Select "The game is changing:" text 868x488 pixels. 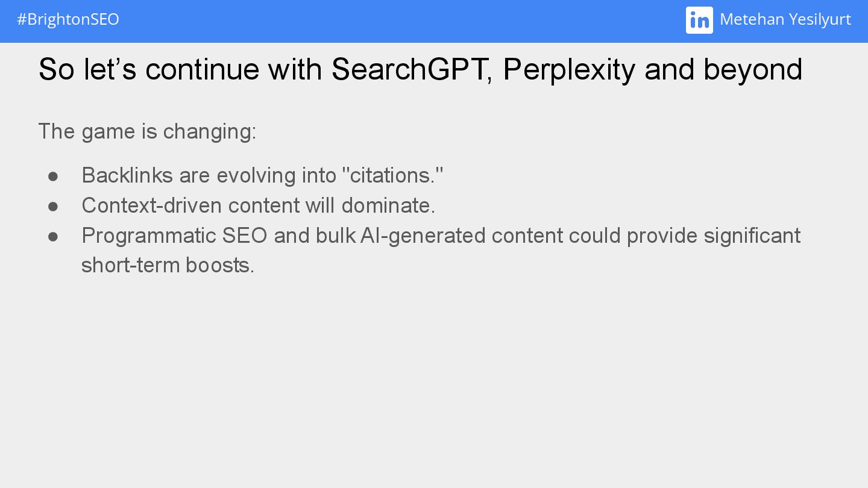148,131
